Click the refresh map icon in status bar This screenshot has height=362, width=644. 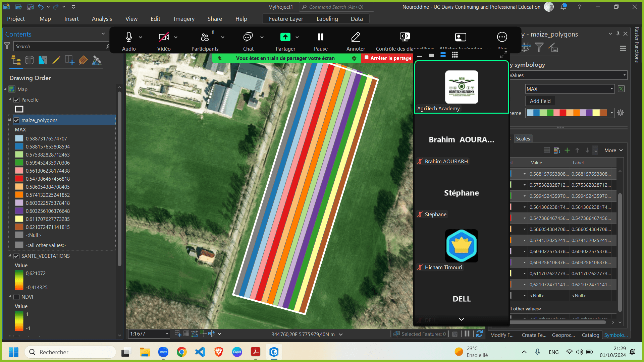479,334
